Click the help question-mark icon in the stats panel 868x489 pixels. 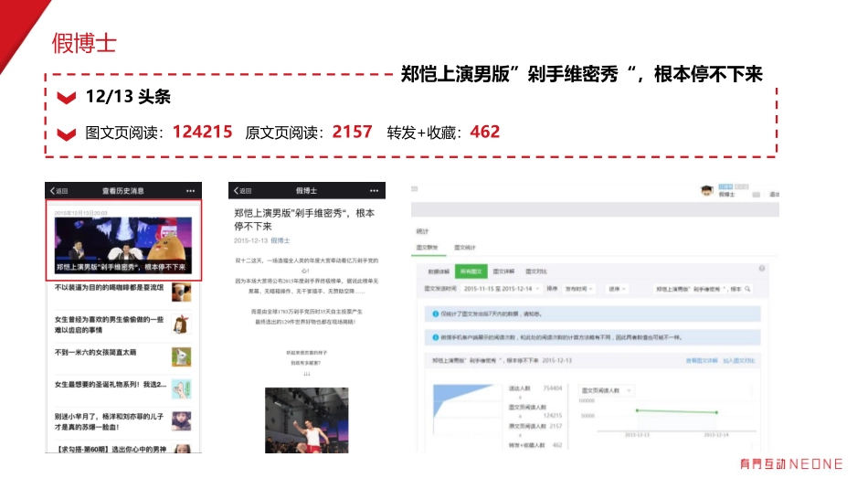(x=762, y=269)
